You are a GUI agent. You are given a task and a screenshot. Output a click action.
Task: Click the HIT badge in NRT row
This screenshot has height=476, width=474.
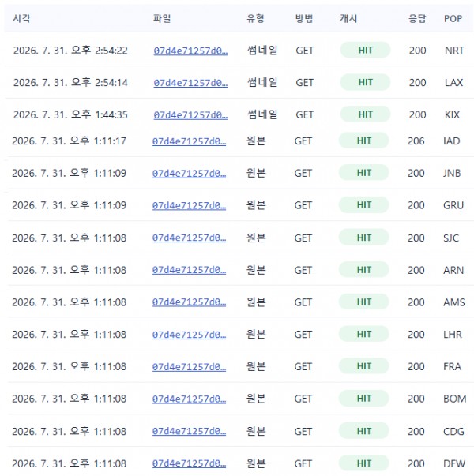[x=365, y=50]
